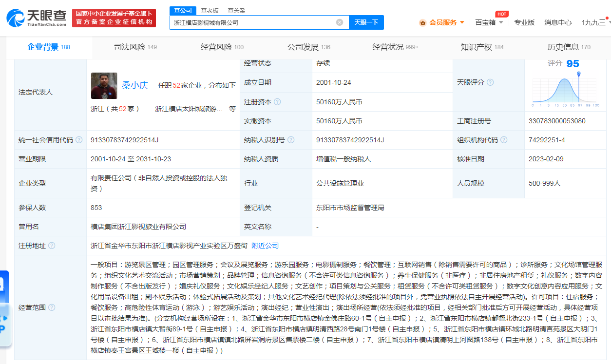
Task: Open the 知识产权 tab
Action: point(482,47)
